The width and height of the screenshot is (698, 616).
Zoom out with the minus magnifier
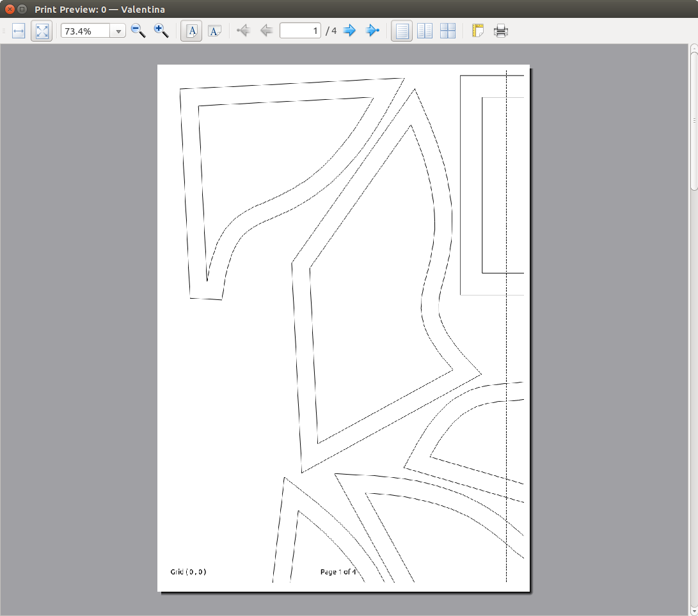click(138, 31)
